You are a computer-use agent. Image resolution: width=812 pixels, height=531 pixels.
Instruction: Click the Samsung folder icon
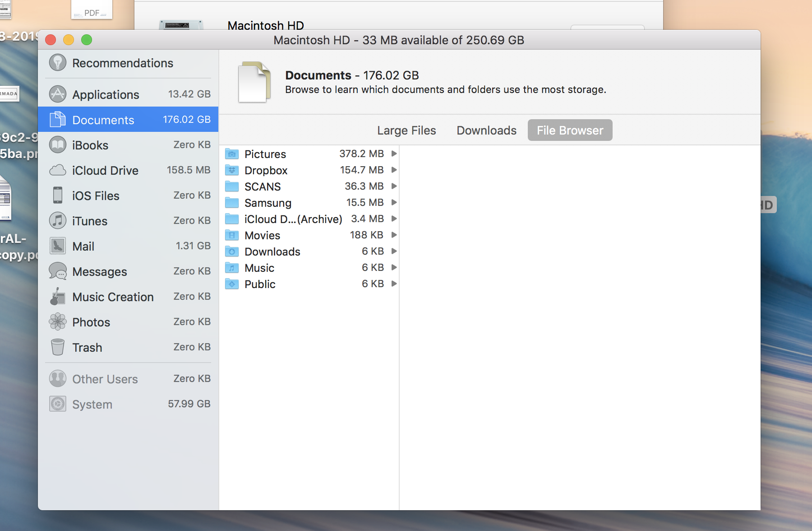[x=232, y=203]
